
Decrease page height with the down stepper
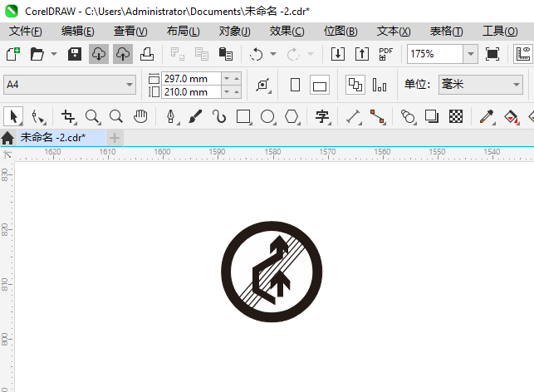[227, 92]
